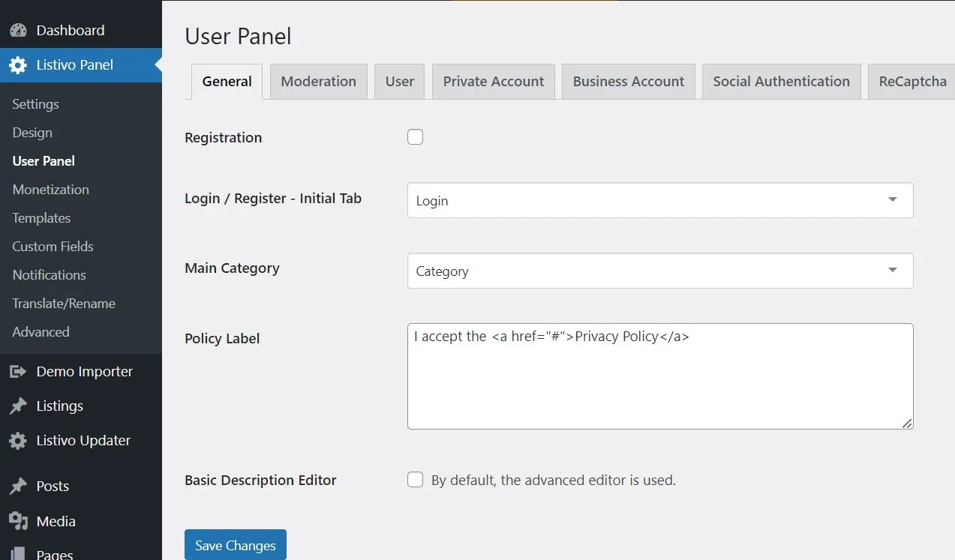The width and height of the screenshot is (955, 560).
Task: Open the ReCaptcha tab
Action: [x=911, y=82]
